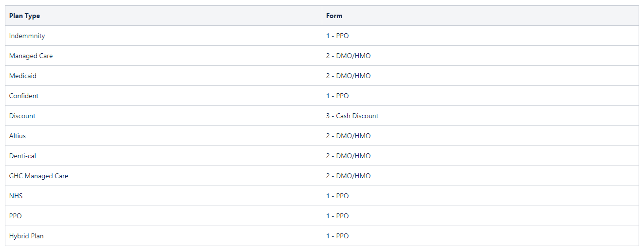The height and width of the screenshot is (251, 644).
Task: Click the Medicaid row label
Action: click(x=23, y=76)
